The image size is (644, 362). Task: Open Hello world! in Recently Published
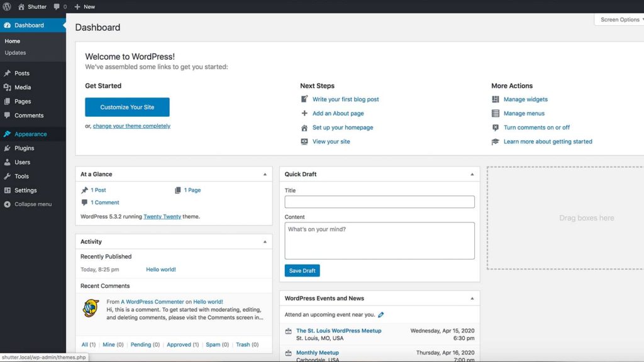pyautogui.click(x=161, y=269)
